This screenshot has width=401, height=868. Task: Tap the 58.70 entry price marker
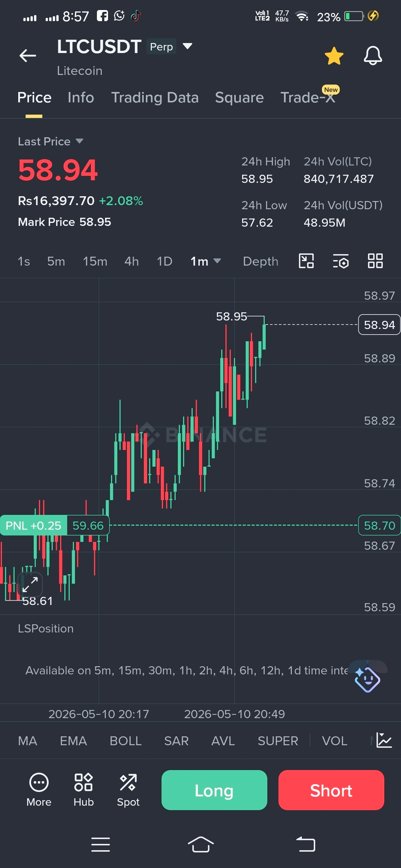pos(379,525)
